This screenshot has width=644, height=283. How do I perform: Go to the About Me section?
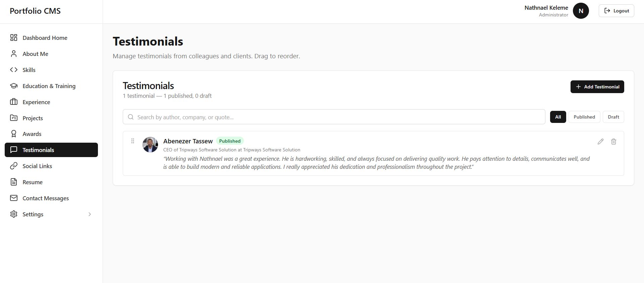pyautogui.click(x=51, y=54)
